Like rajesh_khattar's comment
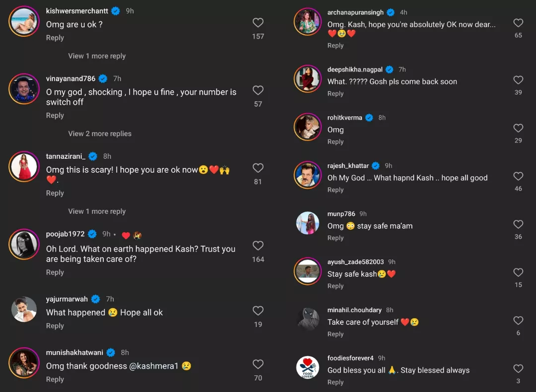 (x=518, y=176)
